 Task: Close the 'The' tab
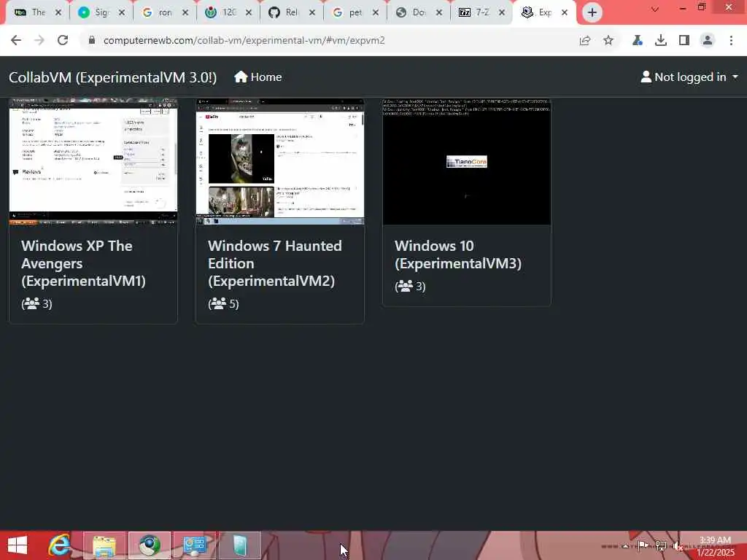click(x=58, y=13)
